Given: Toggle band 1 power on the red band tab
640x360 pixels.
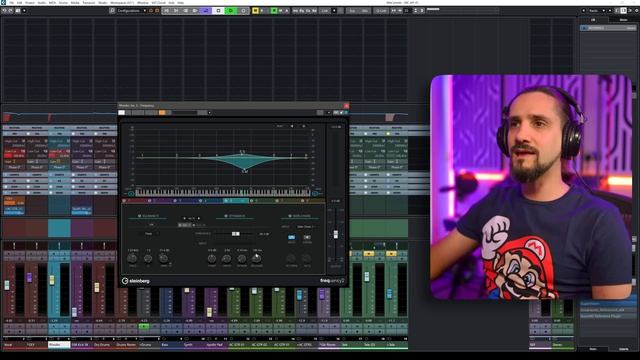Looking at the screenshot, I should tap(124, 201).
